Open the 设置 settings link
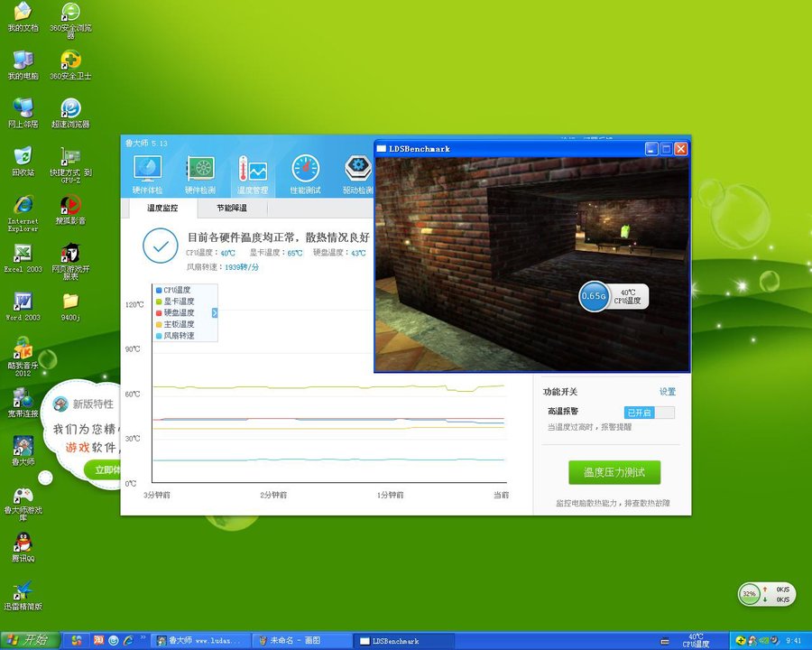The width and height of the screenshot is (812, 650). click(x=667, y=392)
